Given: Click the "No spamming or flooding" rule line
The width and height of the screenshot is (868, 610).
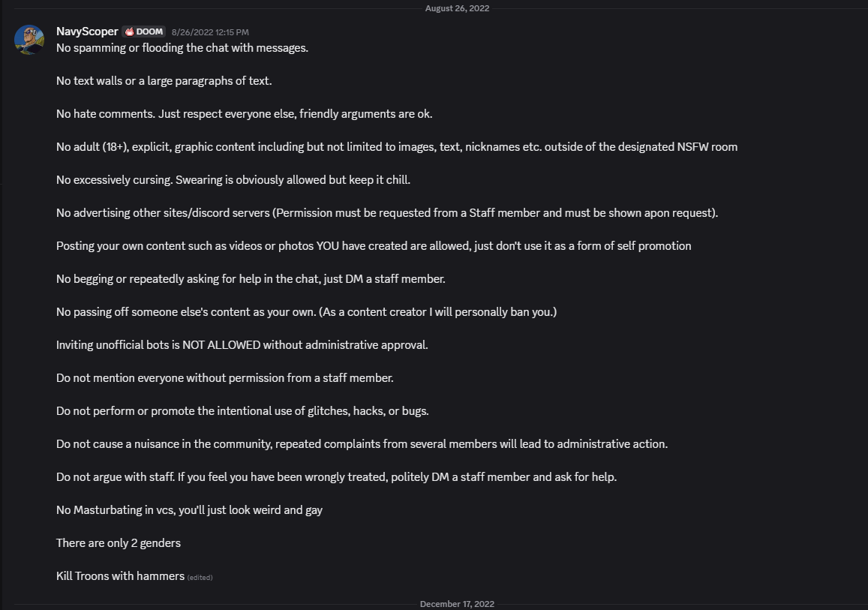Looking at the screenshot, I should pyautogui.click(x=182, y=48).
